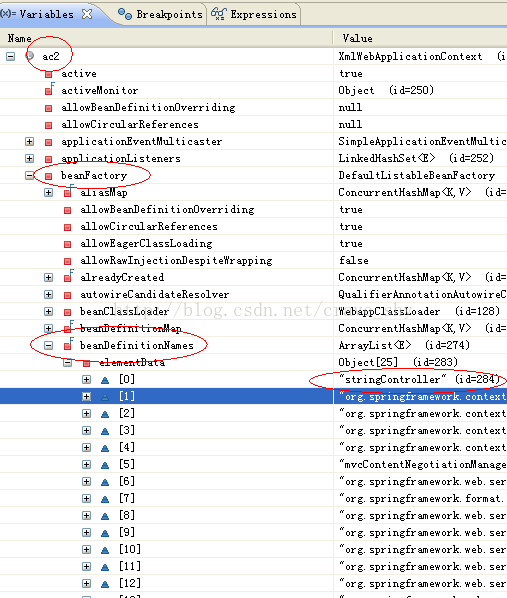Click the ArrayList<E> (id=274) value

404,346
